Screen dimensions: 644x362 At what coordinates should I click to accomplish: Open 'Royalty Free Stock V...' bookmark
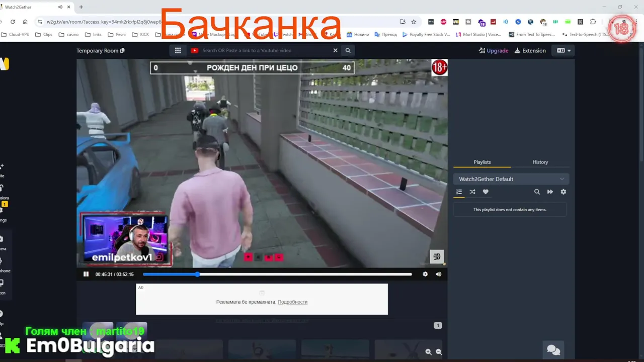click(x=426, y=35)
